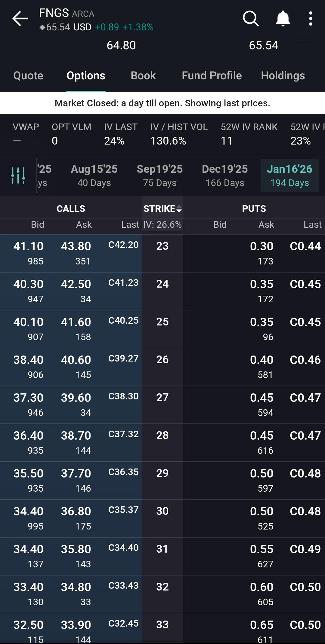The width and height of the screenshot is (325, 644).
Task: Select the Options tab
Action: pos(86,75)
